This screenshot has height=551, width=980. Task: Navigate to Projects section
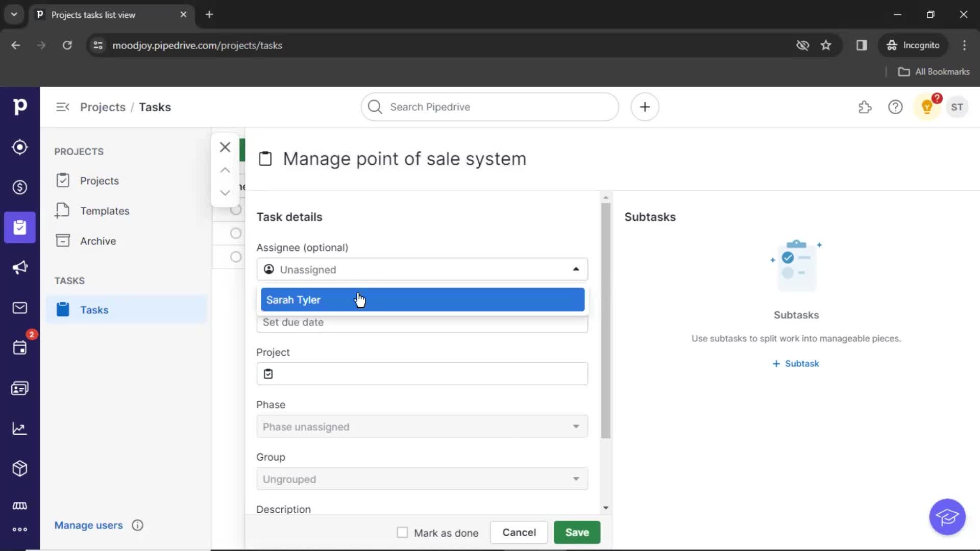[x=99, y=180]
